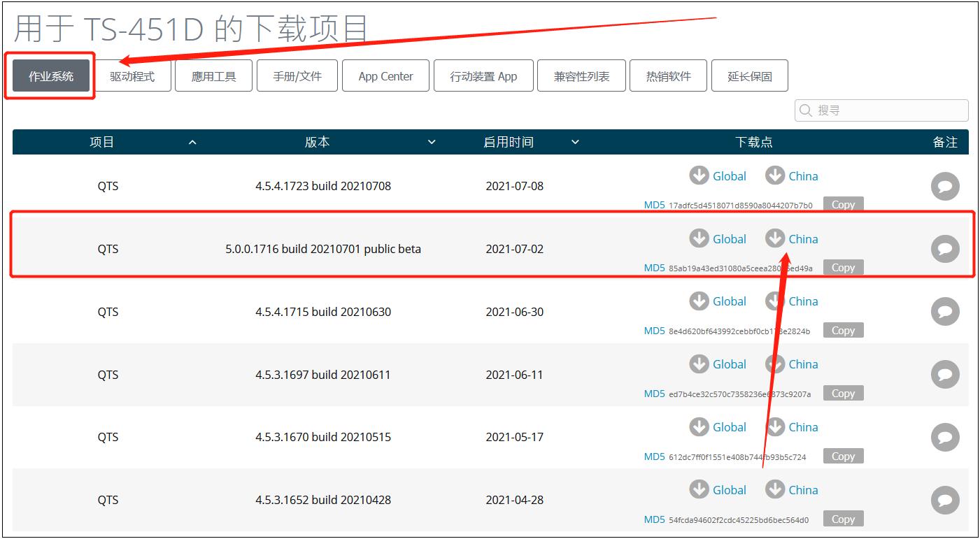Click the Global download icon for QTS 4.5.4.1723
The width and height of the screenshot is (980, 539).
tap(699, 175)
